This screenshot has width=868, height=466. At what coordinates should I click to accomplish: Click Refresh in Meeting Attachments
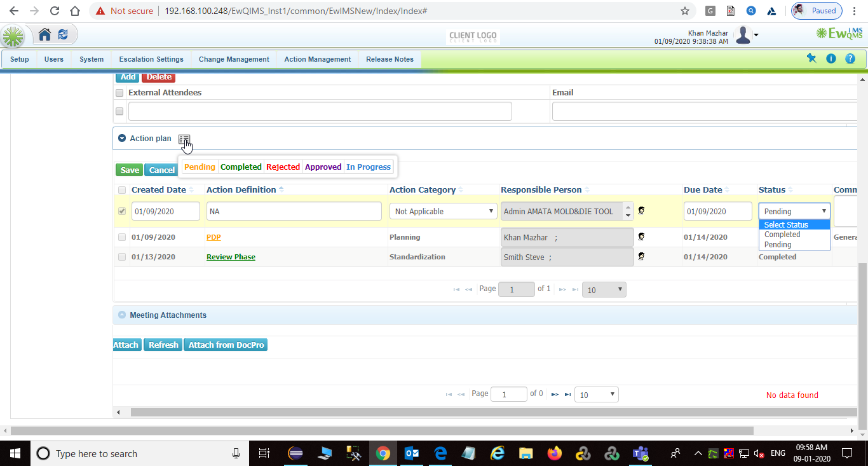pyautogui.click(x=163, y=345)
